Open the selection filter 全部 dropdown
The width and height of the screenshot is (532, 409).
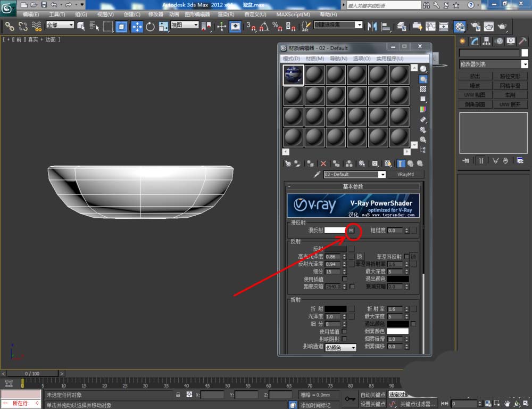coord(60,25)
